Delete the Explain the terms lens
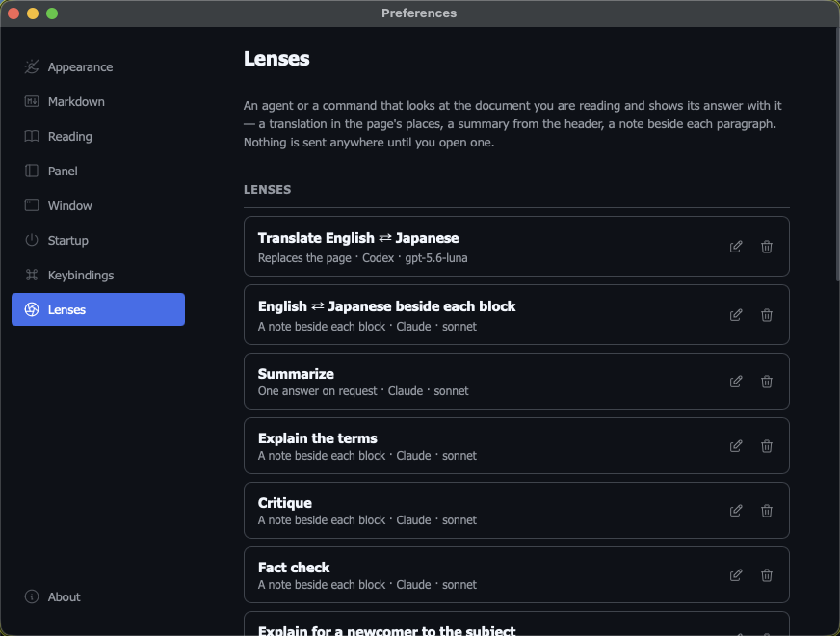The height and width of the screenshot is (636, 840). [x=767, y=446]
